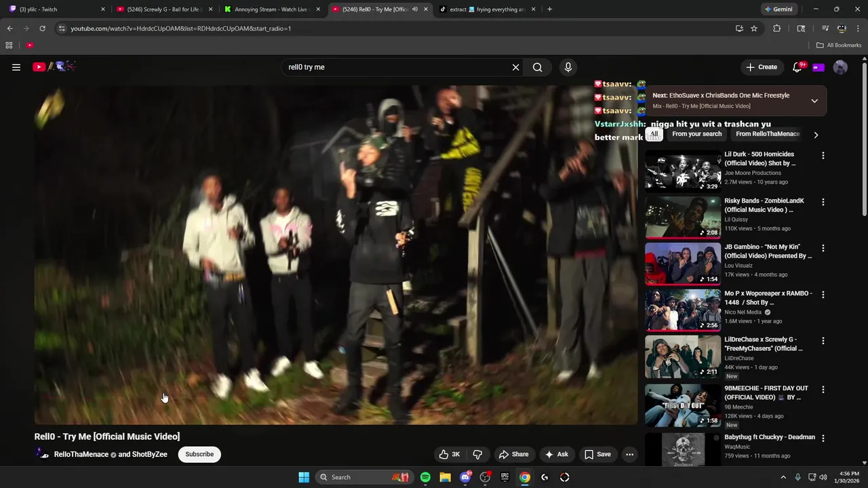This screenshot has width=868, height=488.
Task: Switch to the yillc Twitch tab
Action: [x=58, y=9]
